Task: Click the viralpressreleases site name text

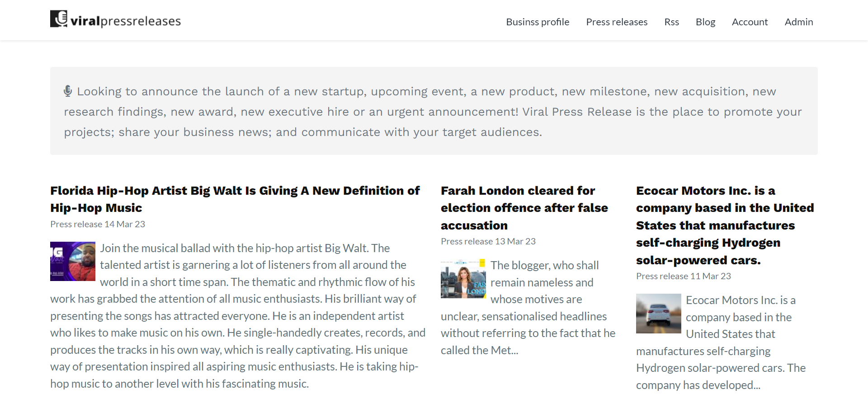Action: [126, 21]
